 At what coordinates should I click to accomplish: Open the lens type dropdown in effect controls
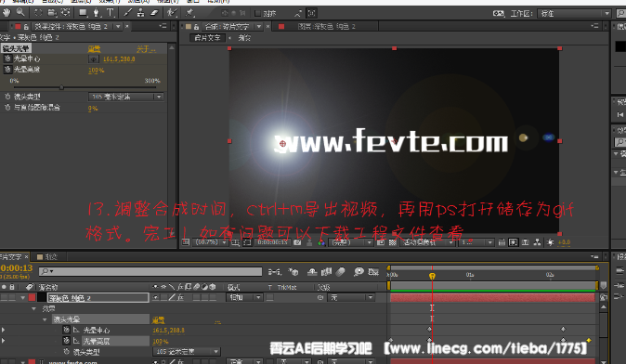(125, 97)
